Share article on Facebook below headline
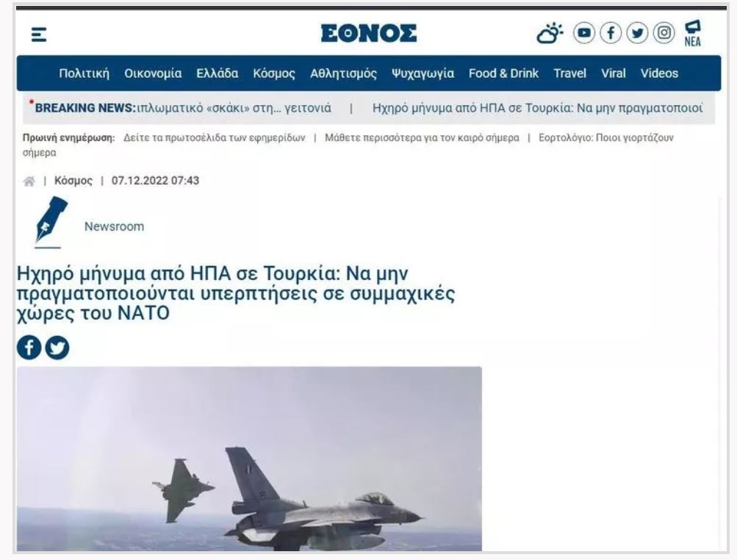Screen dimensions: 737x560 pos(29,348)
